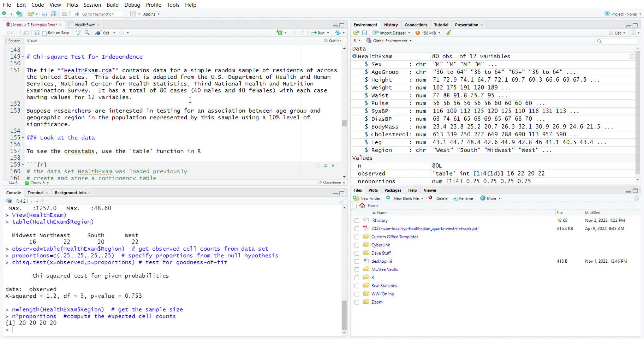This screenshot has width=644, height=339.
Task: Click the Home directory icon in Files pane
Action: pos(362,206)
